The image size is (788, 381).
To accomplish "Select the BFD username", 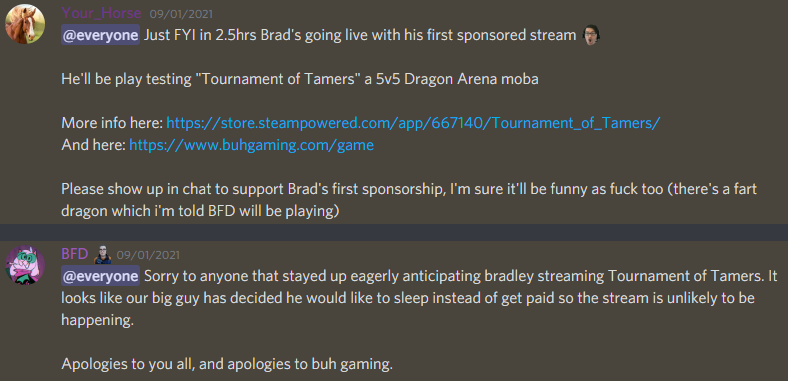I will [x=75, y=254].
